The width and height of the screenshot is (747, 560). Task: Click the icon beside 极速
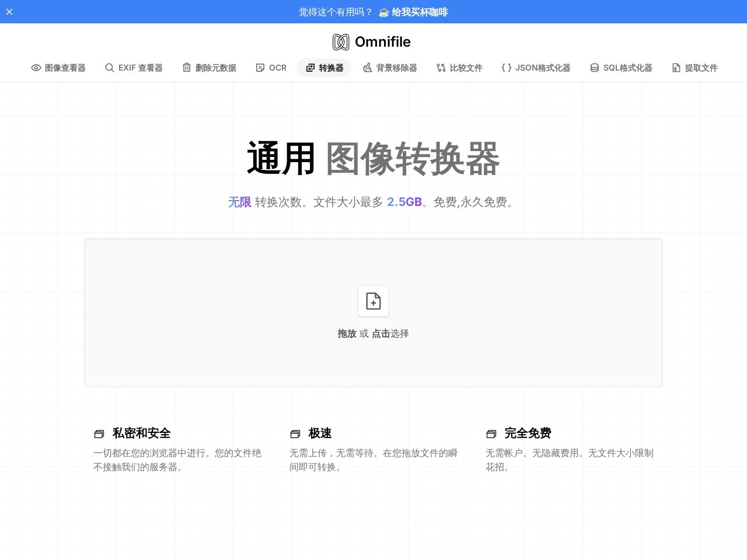(295, 434)
